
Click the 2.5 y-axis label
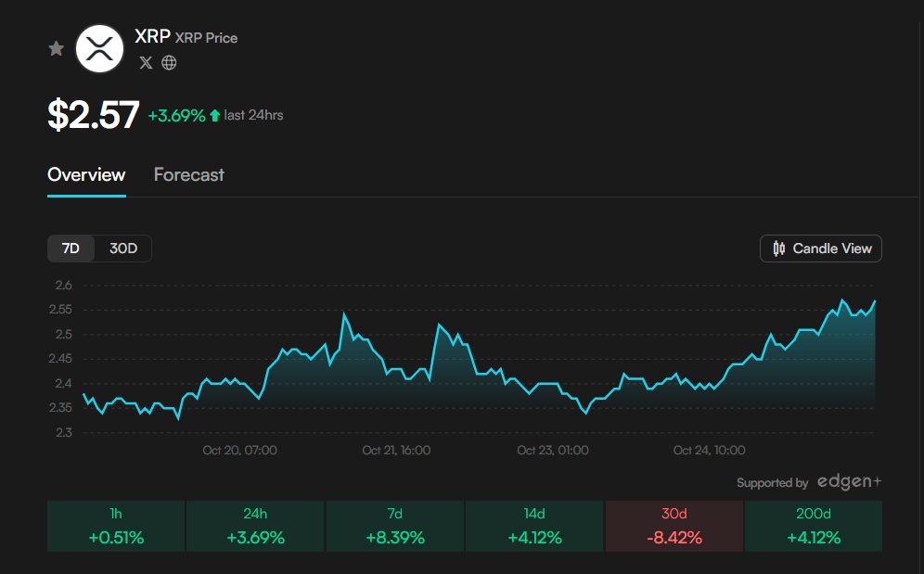(x=64, y=334)
